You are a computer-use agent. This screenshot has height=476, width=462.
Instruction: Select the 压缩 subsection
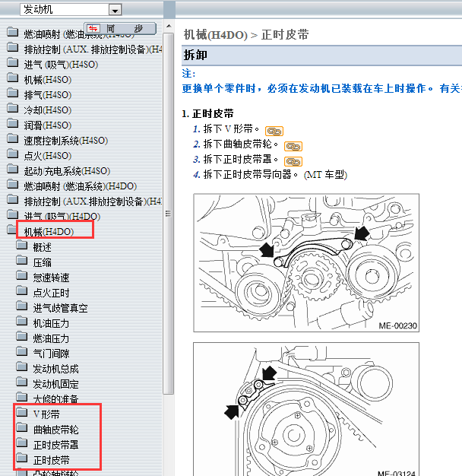point(42,262)
